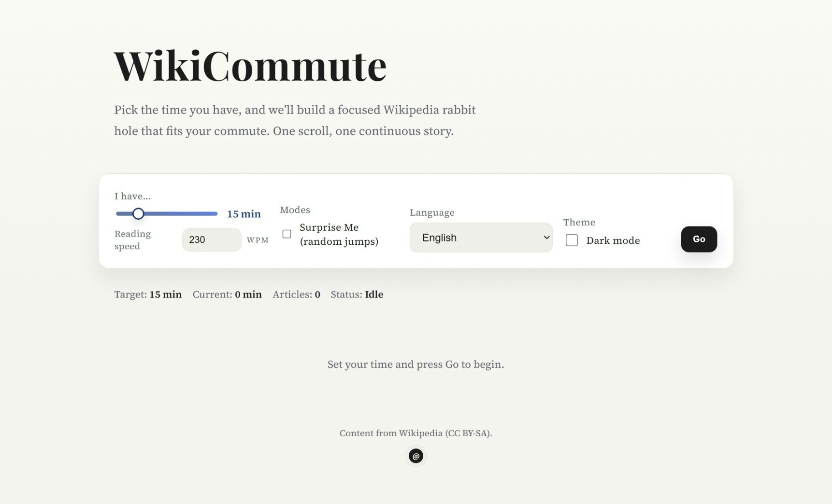Click the @ icon in the footer
Image resolution: width=832 pixels, height=504 pixels.
[416, 456]
